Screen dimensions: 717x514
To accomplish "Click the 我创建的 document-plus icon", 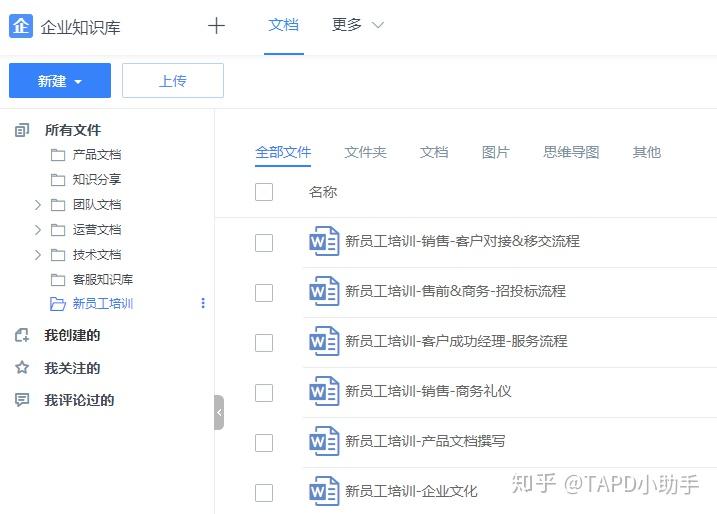I will tap(22, 335).
